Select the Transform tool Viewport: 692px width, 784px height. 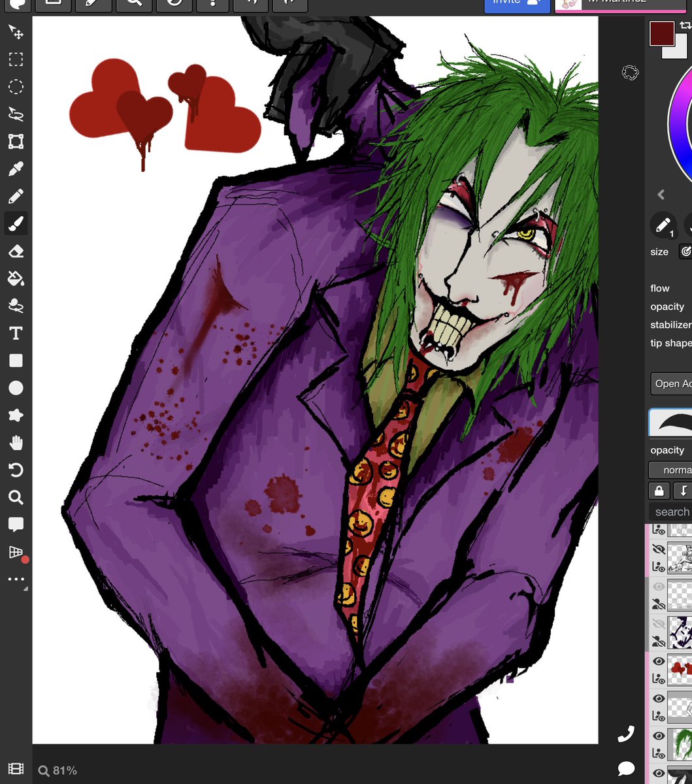click(x=16, y=142)
